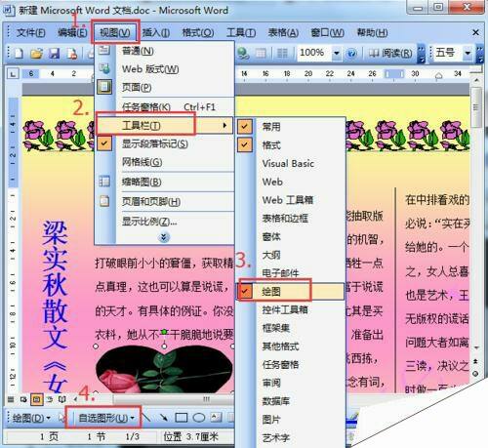Select the highlighted Print layout view icon
This screenshot has height=448, width=488.
point(37,399)
